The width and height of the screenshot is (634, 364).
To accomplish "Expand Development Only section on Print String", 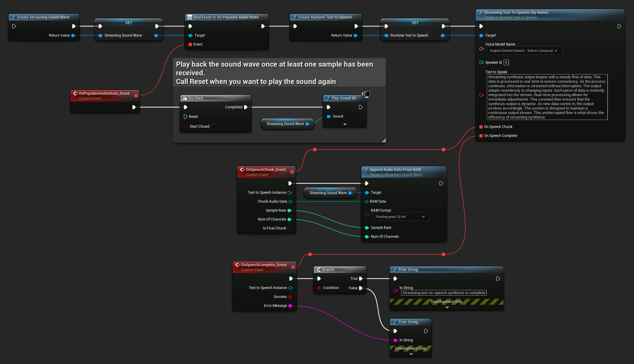I will [446, 307].
